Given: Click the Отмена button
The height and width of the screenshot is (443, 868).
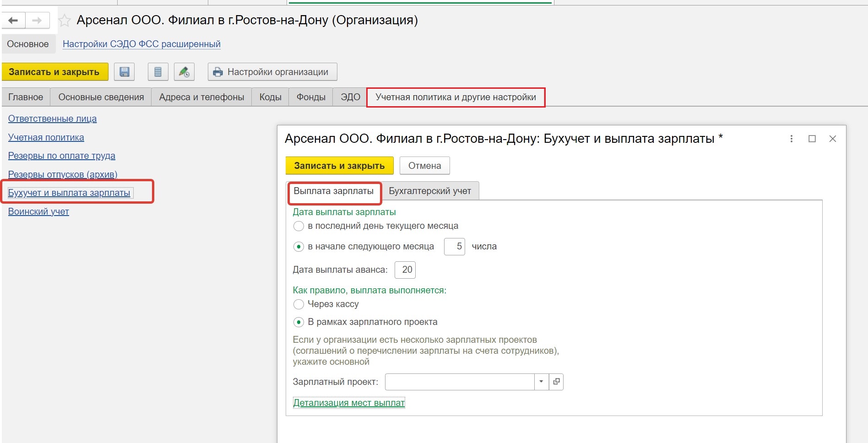Looking at the screenshot, I should point(425,166).
